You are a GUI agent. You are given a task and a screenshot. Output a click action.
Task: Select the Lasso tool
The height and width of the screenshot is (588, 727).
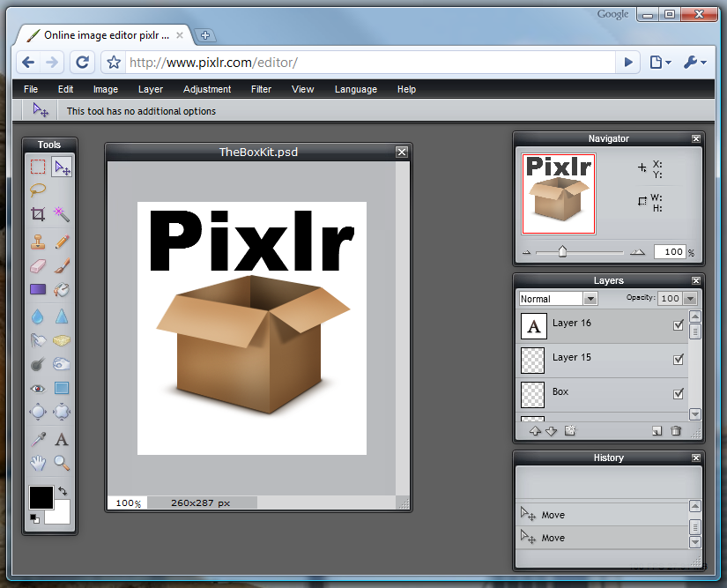(38, 190)
